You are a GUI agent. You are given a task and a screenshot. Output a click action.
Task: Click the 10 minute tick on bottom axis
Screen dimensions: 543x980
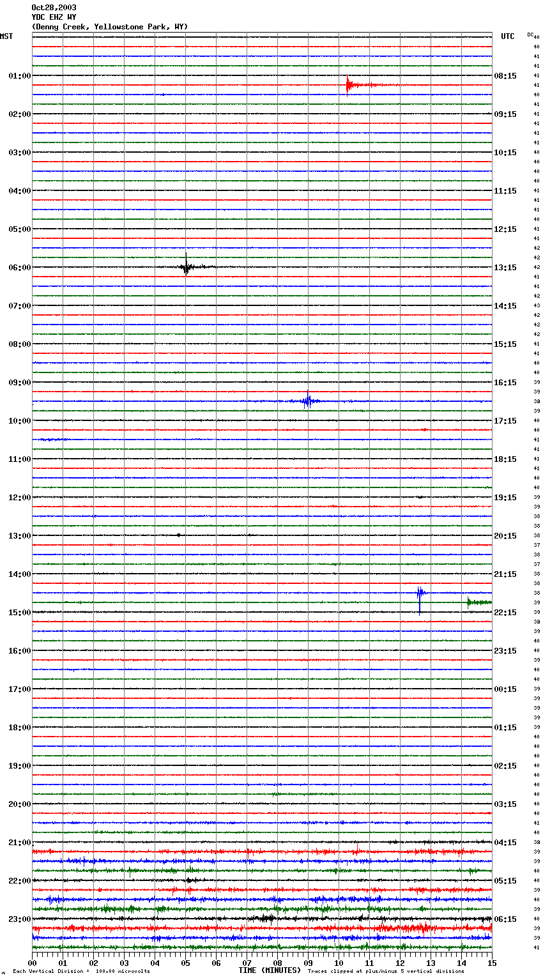pyautogui.click(x=339, y=963)
